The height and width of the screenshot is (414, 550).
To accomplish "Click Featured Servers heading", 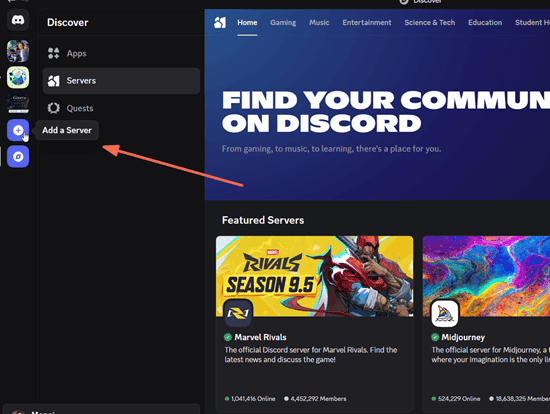I will pyautogui.click(x=263, y=220).
